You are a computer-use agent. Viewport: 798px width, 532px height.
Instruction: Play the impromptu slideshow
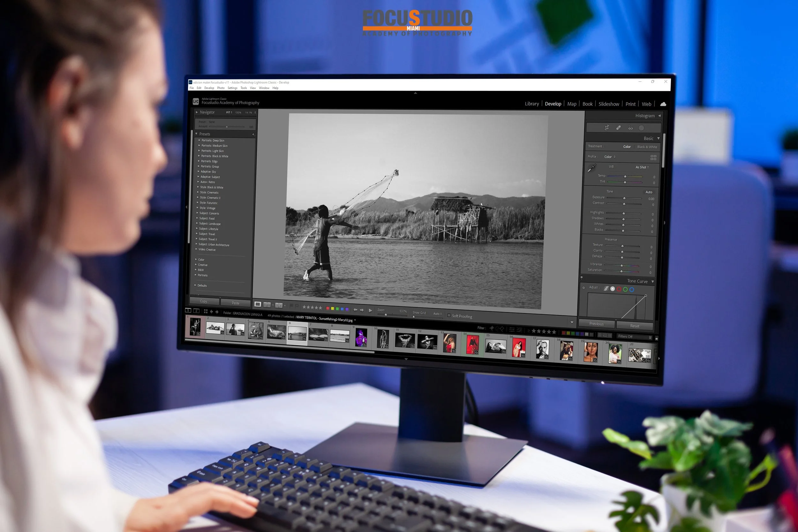tap(370, 310)
